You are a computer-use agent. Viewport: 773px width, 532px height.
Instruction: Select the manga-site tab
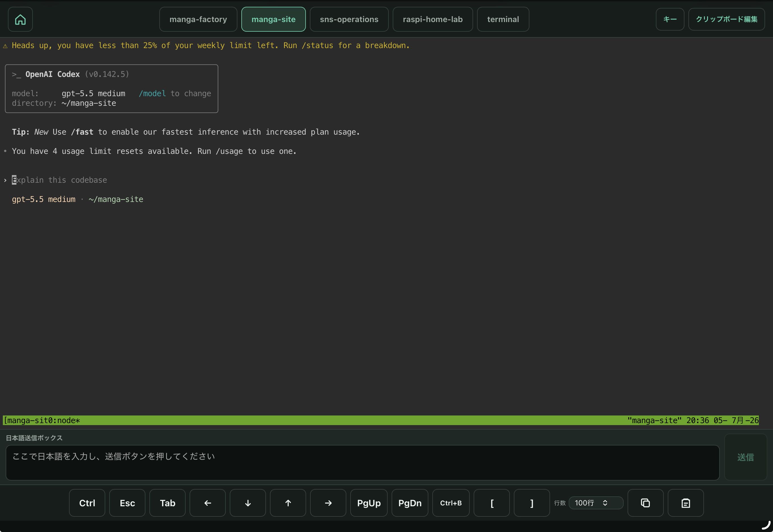click(x=273, y=19)
